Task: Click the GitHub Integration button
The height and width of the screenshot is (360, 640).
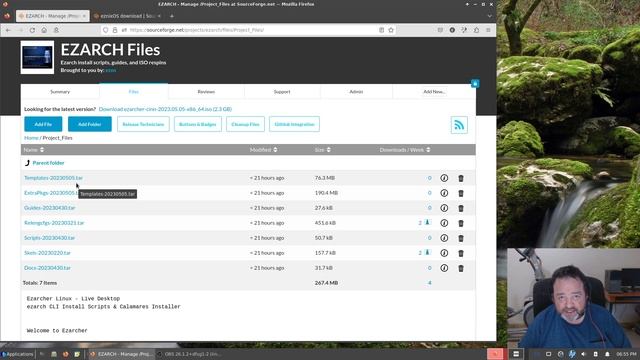Action: 294,124
